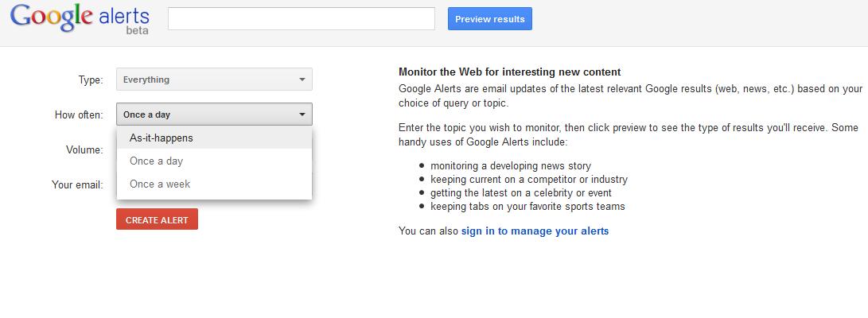Screen dimensions: 868x318
Task: Open the Type dropdown showing Everything
Action: (x=207, y=79)
